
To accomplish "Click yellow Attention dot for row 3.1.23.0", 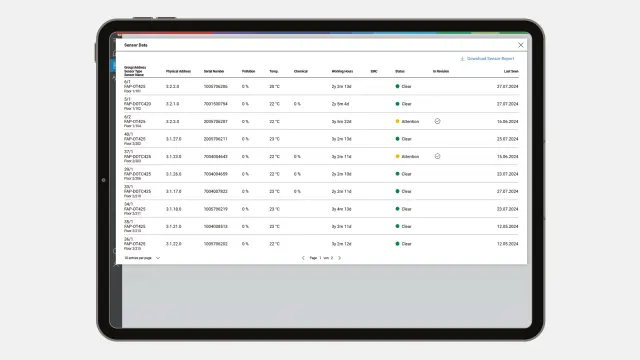I will [x=397, y=156].
